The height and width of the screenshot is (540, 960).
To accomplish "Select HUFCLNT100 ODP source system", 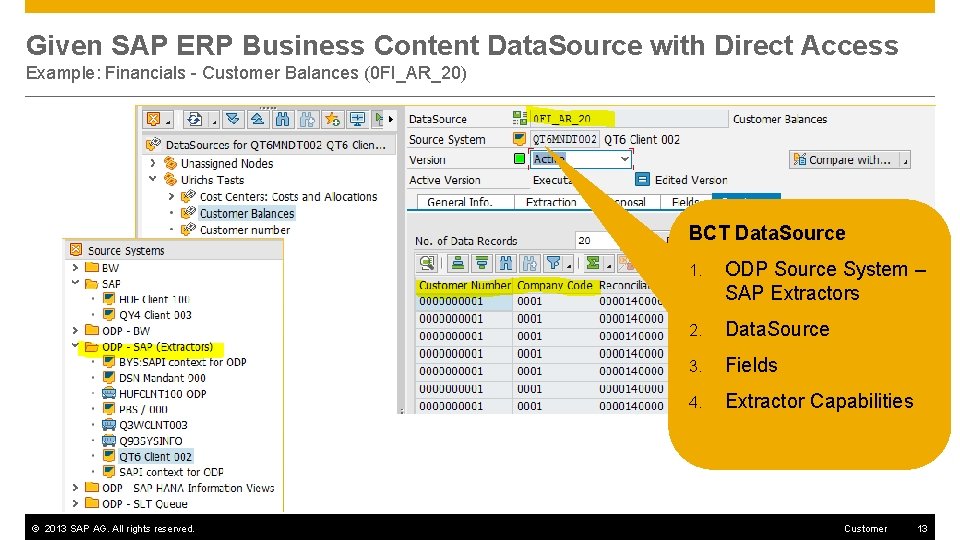I will [162, 394].
